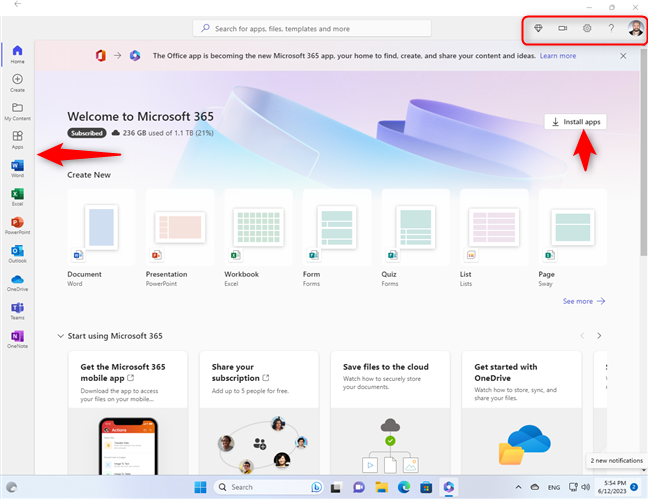The image size is (648, 499).
Task: Collapse Start using Microsoft 365 section
Action: tap(61, 336)
